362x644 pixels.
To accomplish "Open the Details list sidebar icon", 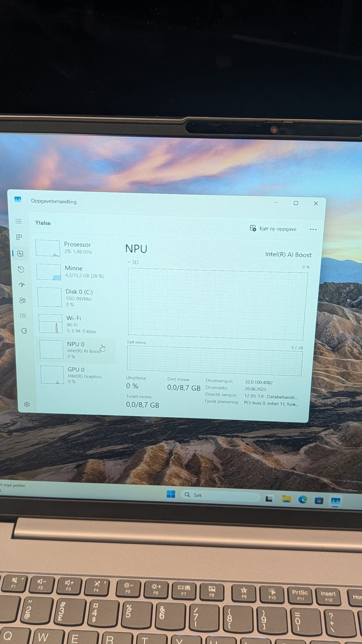I will click(23, 316).
